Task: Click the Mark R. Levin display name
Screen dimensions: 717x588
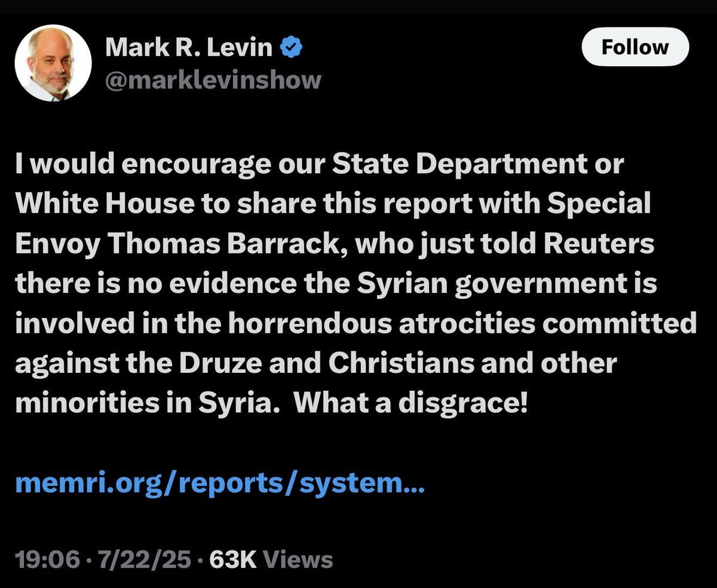Action: tap(189, 48)
